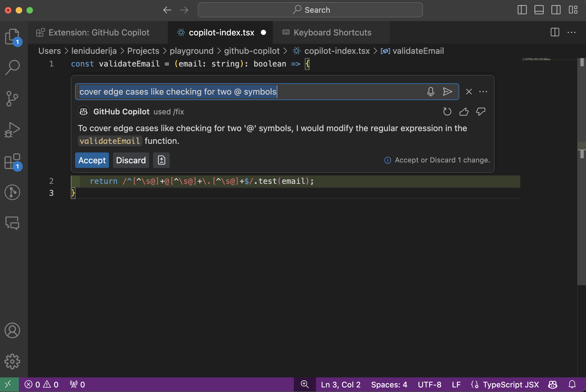Open notifications via the bell icon
586x392 pixels.
point(572,385)
